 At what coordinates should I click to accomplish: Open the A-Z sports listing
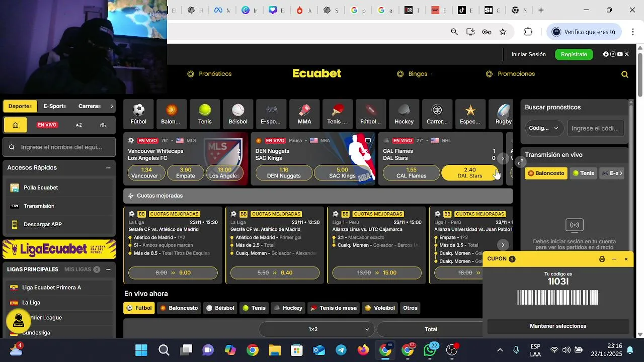(79, 125)
